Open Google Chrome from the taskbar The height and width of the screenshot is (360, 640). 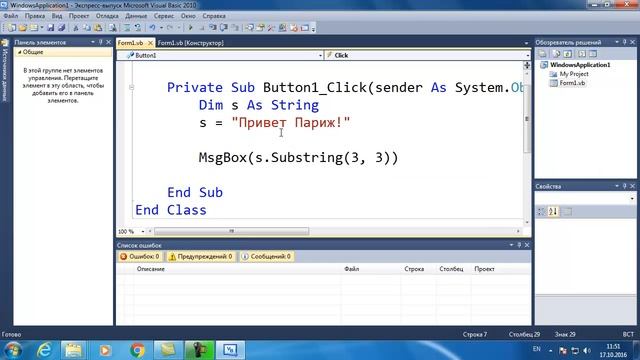(x=138, y=350)
